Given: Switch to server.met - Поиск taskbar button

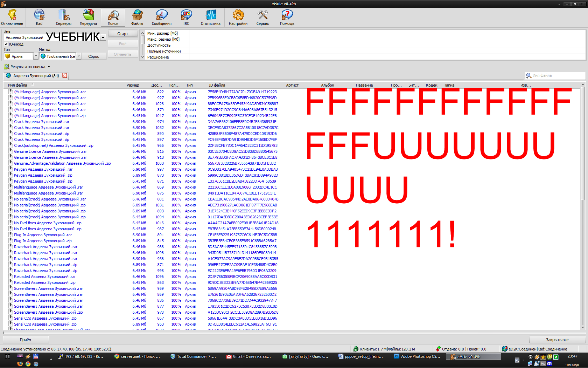Looking at the screenshot, I should [x=137, y=356].
